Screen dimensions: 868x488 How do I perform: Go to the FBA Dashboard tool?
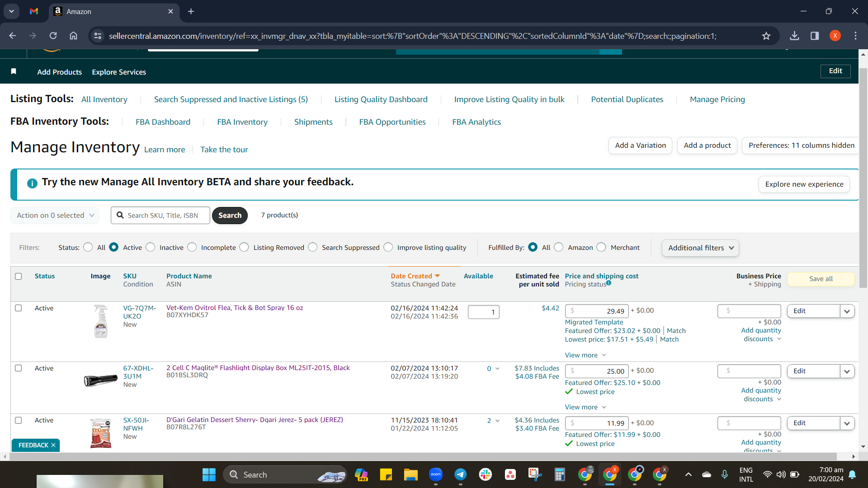click(x=163, y=122)
